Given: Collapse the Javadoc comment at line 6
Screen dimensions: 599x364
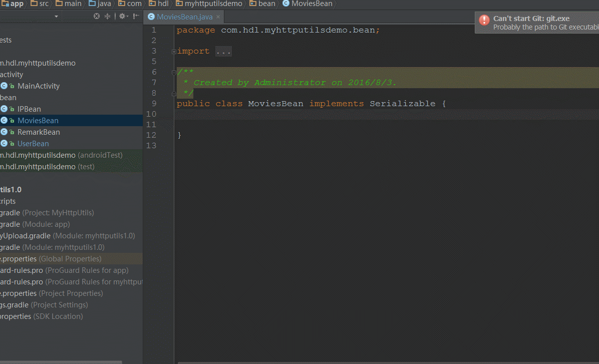Looking at the screenshot, I should click(173, 73).
